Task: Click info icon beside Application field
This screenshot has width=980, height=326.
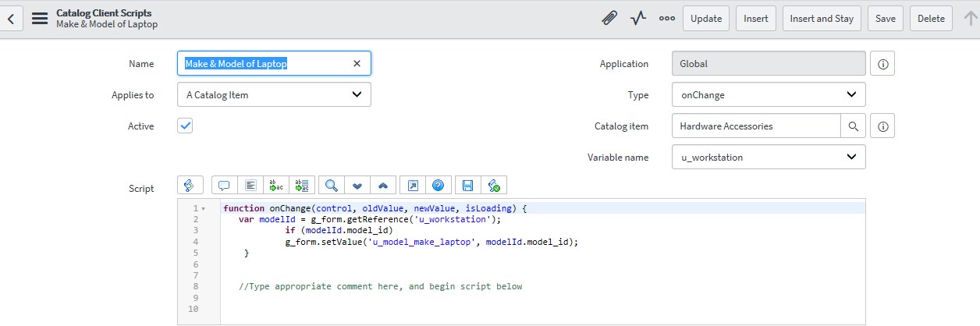Action: pos(882,65)
